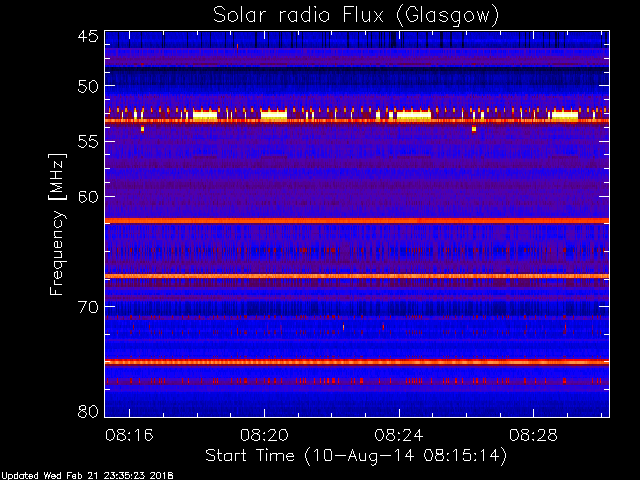Click the 08:28 time axis label

pos(533,435)
